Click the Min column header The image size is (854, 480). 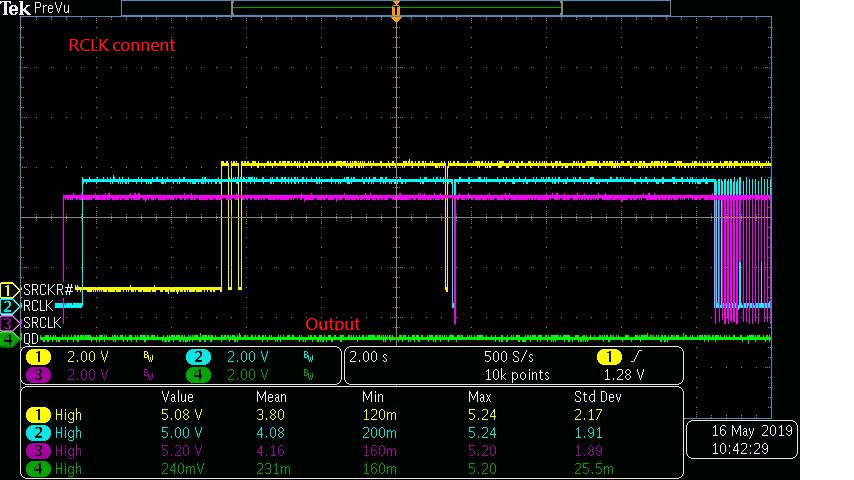point(373,397)
